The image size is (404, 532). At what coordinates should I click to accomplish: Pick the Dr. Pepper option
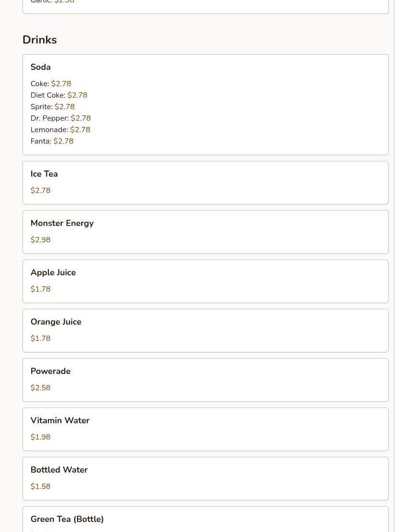60,118
